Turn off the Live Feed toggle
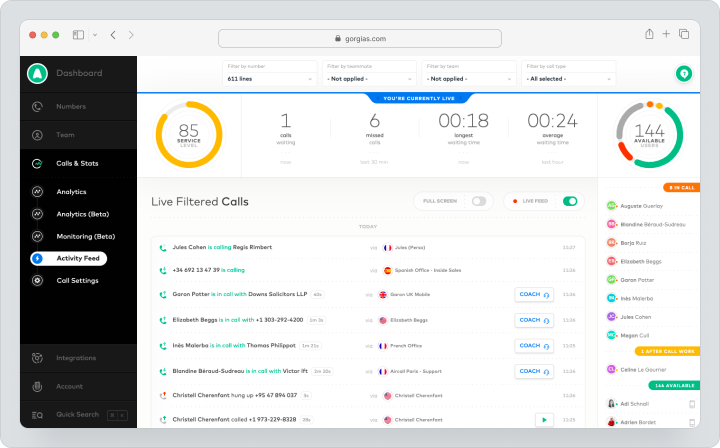The image size is (720, 448). point(570,201)
